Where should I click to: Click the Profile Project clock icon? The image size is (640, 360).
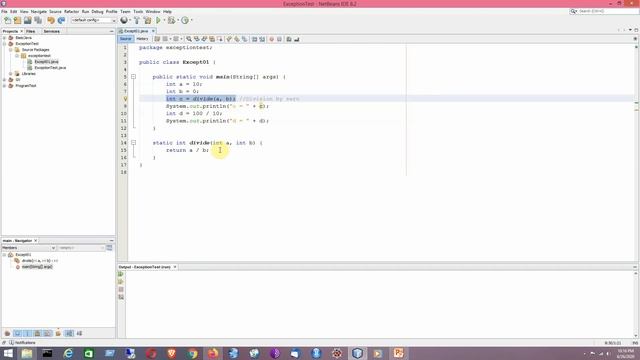[185, 20]
